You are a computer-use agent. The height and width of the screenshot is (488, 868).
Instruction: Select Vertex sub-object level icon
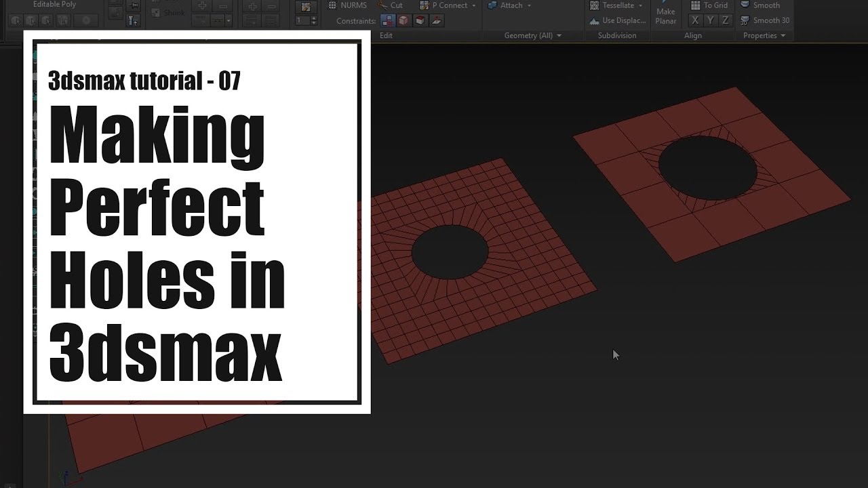(x=15, y=20)
